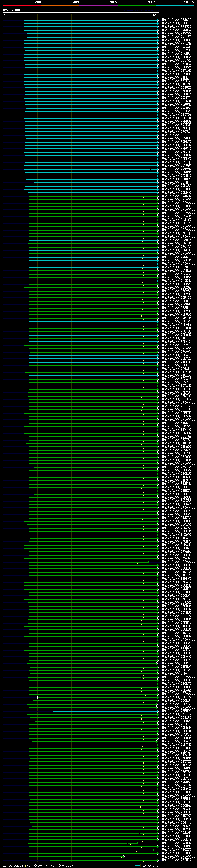Click the query end position 456
The width and height of the screenshot is (197, 868).
pyautogui.click(x=155, y=15)
